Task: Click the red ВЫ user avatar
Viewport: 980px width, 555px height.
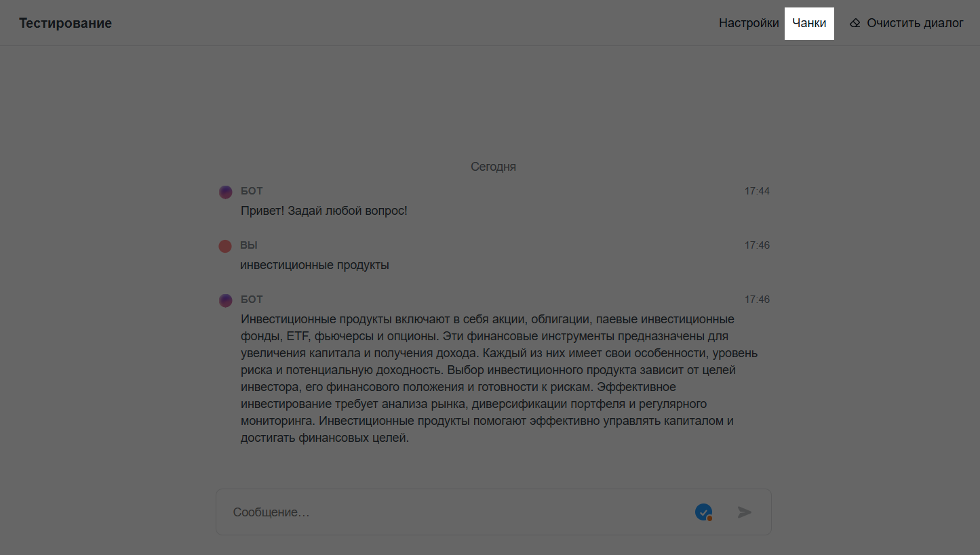Action: coord(225,246)
